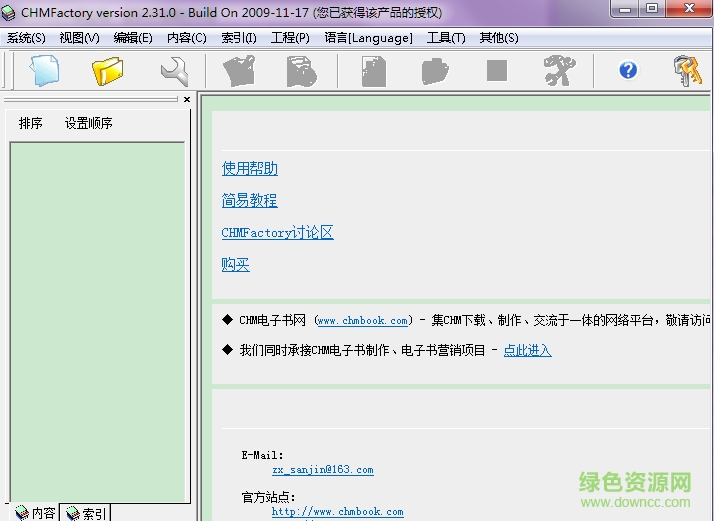Open the CHMFactory讨论区 link
This screenshot has height=521, width=714.
pyautogui.click(x=277, y=233)
